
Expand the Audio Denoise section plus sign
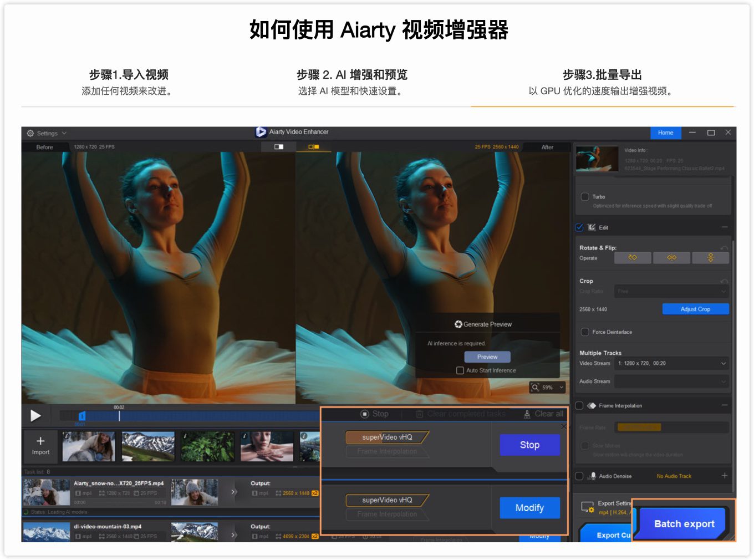pos(724,476)
